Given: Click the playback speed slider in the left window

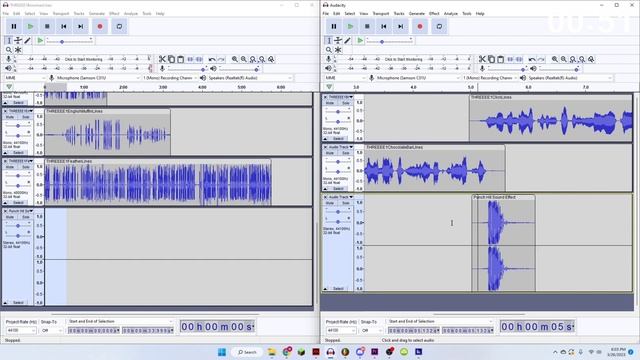Looking at the screenshot, I should pos(69,41).
